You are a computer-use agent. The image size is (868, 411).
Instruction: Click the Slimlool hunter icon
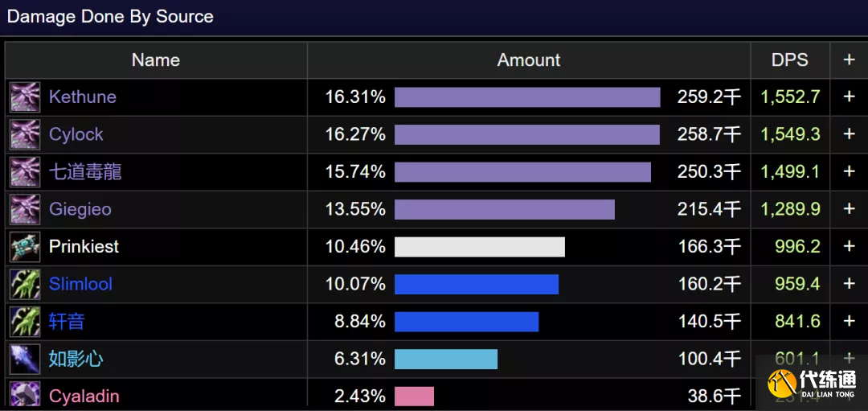click(25, 284)
